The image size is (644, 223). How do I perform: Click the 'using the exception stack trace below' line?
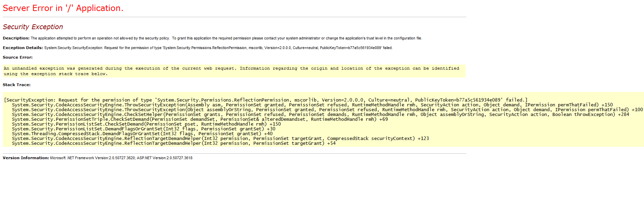pos(56,74)
